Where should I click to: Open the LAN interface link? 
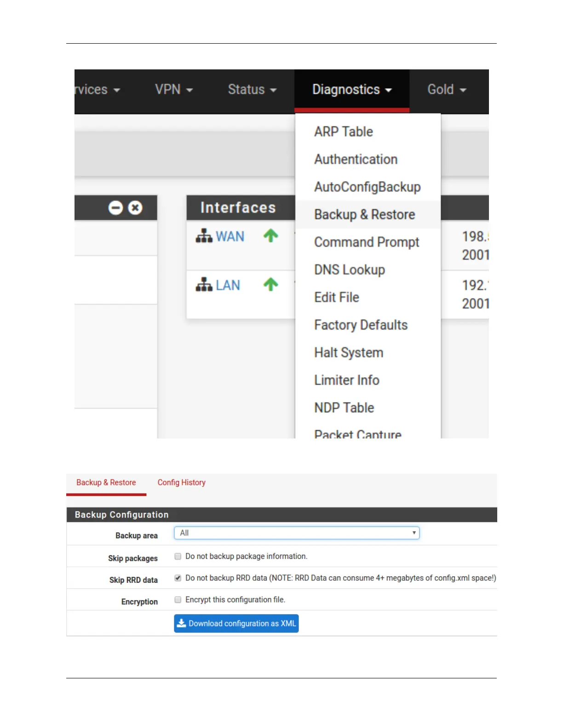(x=228, y=285)
